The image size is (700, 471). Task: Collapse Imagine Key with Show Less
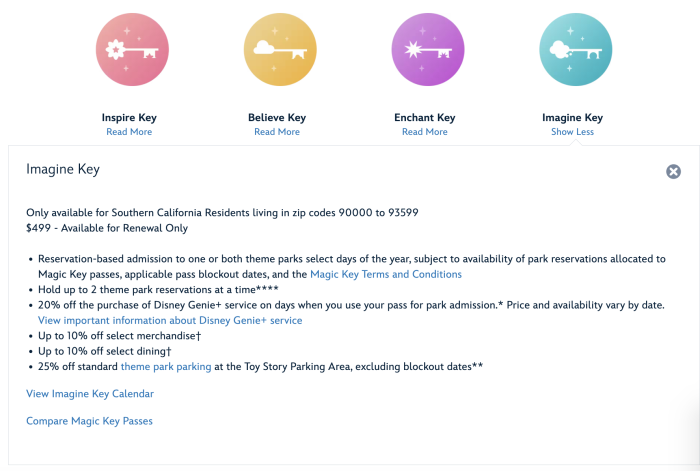(x=572, y=132)
